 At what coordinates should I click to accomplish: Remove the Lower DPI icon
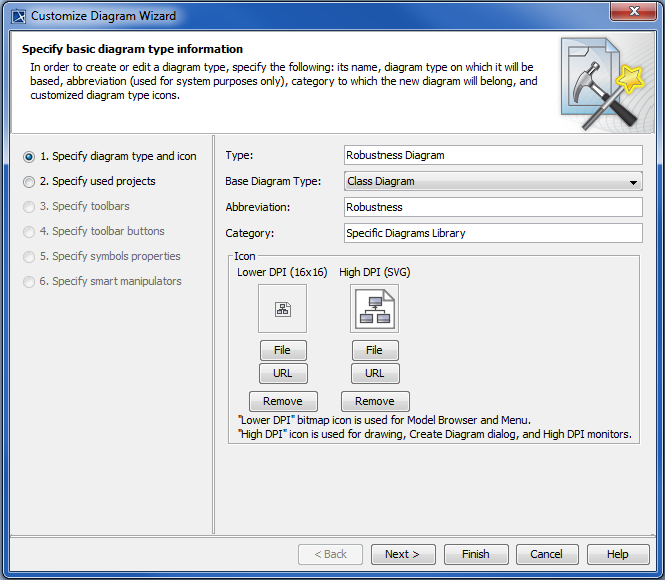click(283, 401)
